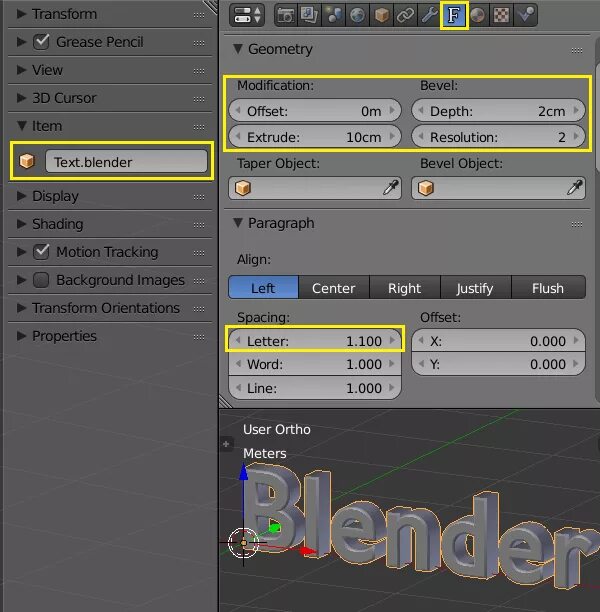The height and width of the screenshot is (612, 600).
Task: Open the Render properties camera tab
Action: 286,16
